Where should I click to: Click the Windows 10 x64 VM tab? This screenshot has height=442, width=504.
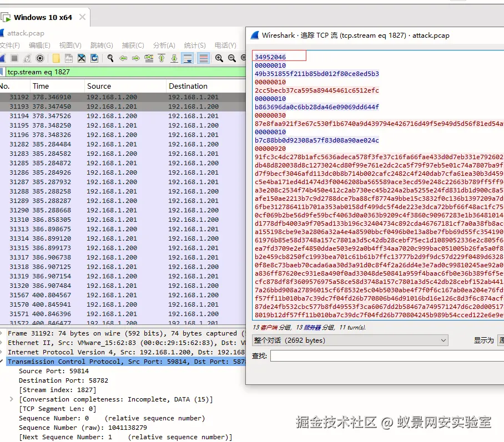(43, 17)
